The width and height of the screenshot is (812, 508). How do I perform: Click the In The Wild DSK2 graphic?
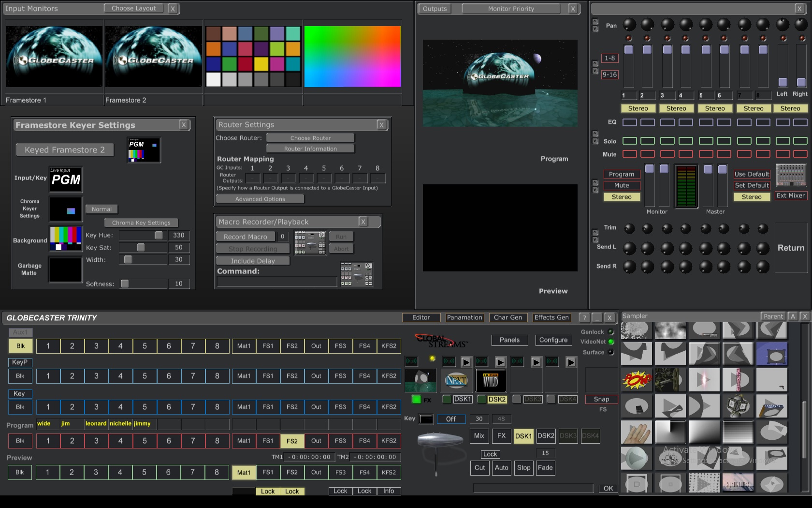point(491,381)
